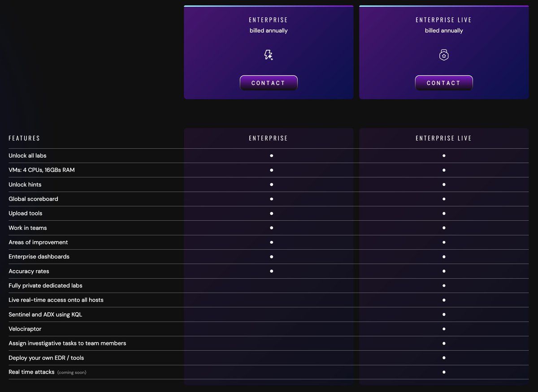The width and height of the screenshot is (538, 392).
Task: Click Enterprise Live dot for Work in teams
Action: click(444, 228)
